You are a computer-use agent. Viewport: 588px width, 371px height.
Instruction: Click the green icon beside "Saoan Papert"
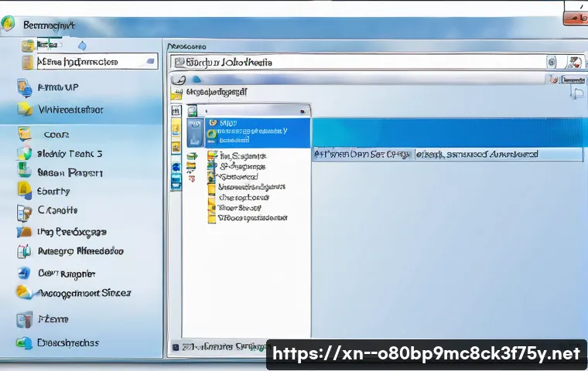pyautogui.click(x=25, y=170)
